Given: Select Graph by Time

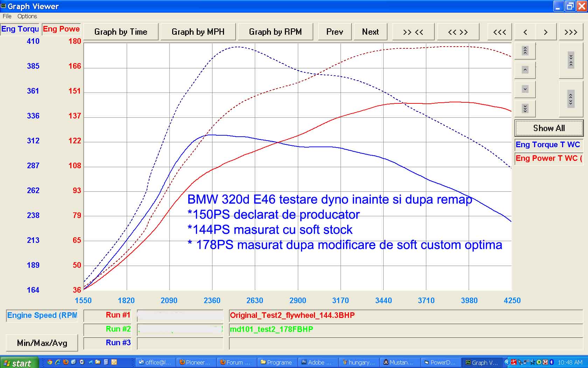Looking at the screenshot, I should (121, 32).
